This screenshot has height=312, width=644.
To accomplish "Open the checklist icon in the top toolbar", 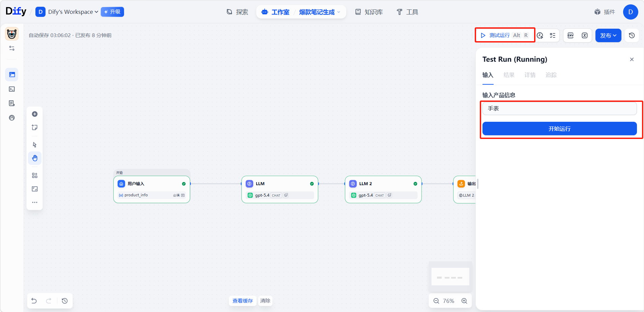I will [553, 35].
